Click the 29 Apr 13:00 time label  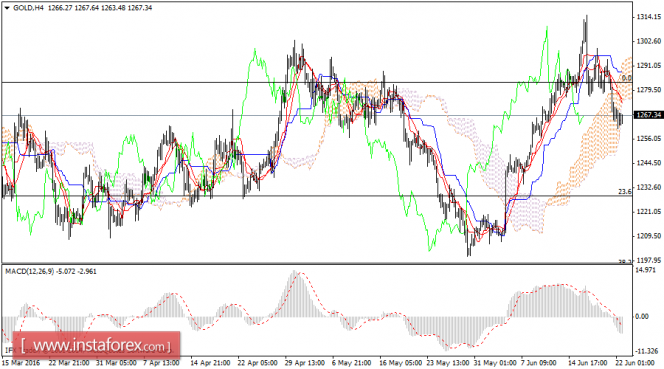click(x=304, y=363)
